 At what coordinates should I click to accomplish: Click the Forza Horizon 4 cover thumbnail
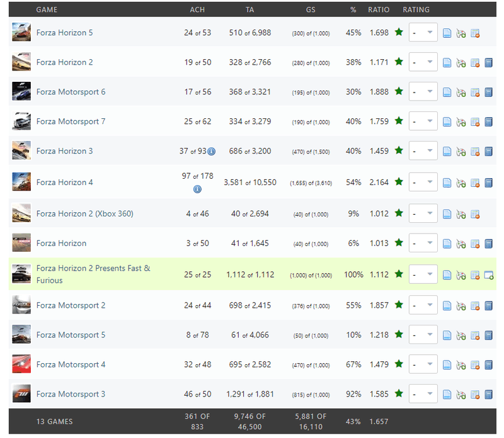21,182
